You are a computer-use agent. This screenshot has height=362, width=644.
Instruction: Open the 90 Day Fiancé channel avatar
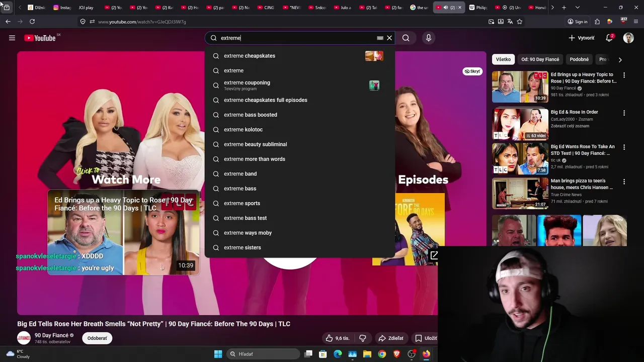(x=24, y=338)
